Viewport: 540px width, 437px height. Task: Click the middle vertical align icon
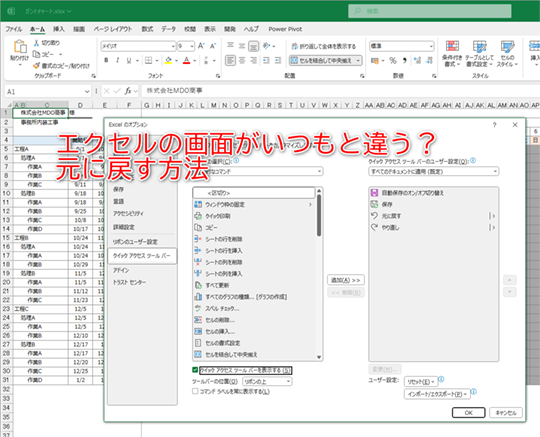tap(242, 45)
